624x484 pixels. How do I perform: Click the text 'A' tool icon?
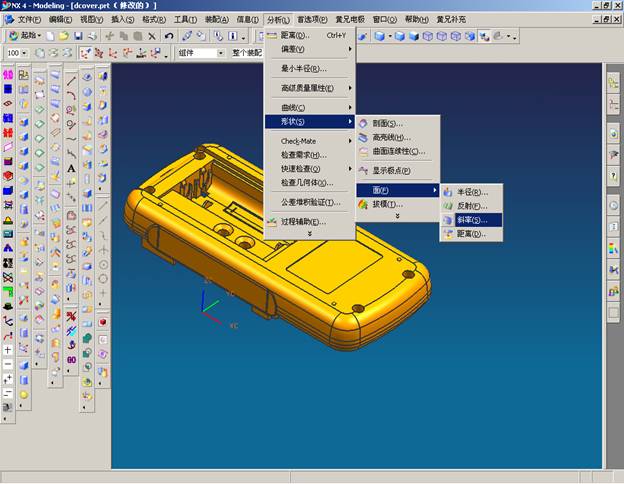click(x=72, y=168)
